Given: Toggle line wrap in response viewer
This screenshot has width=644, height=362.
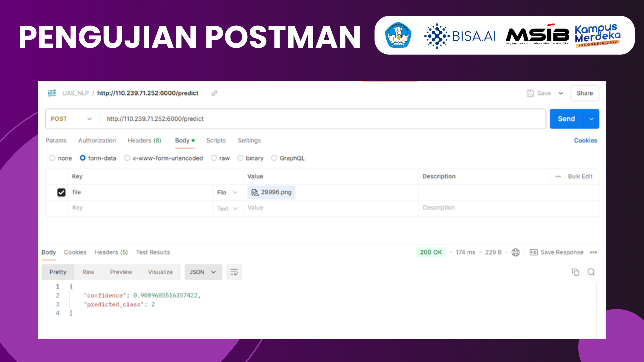Looking at the screenshot, I should click(234, 272).
